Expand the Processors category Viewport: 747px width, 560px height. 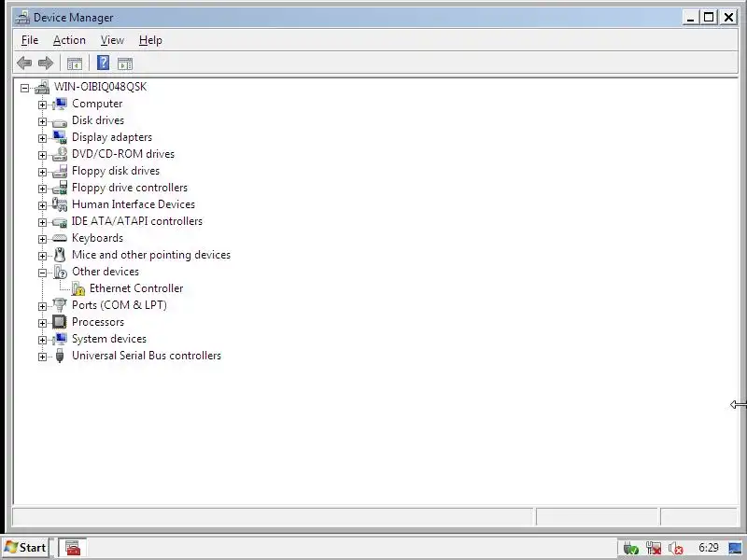point(42,323)
